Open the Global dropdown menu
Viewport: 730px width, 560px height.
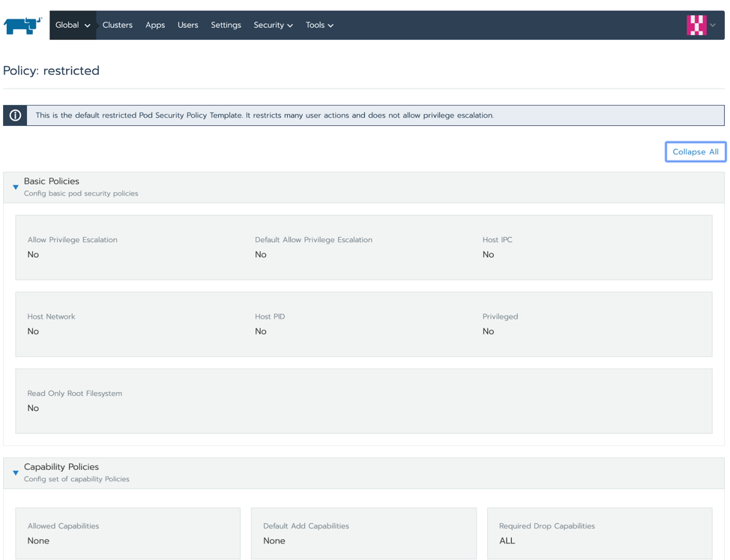73,25
